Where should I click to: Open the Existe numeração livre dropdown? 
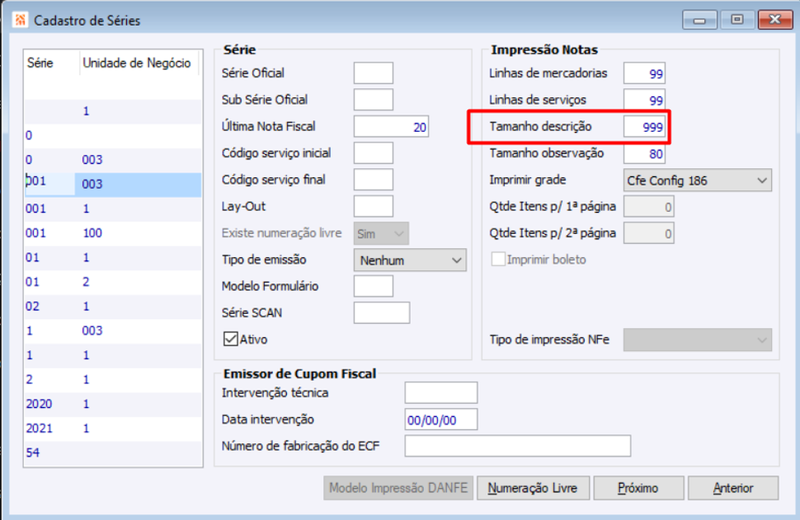tap(381, 234)
